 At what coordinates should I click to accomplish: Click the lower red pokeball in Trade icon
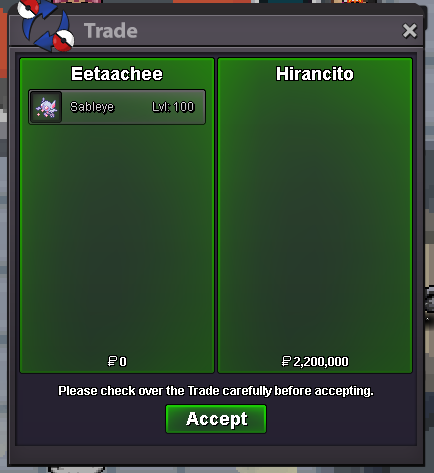(63, 41)
